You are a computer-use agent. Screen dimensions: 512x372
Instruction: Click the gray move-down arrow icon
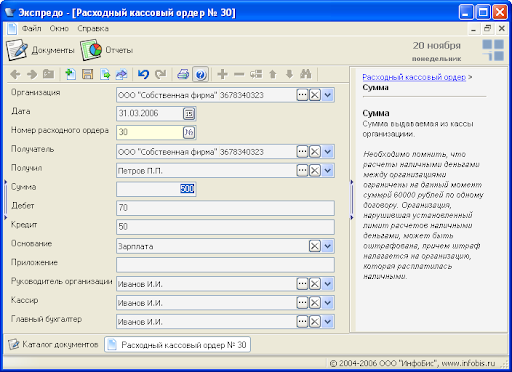(x=289, y=74)
